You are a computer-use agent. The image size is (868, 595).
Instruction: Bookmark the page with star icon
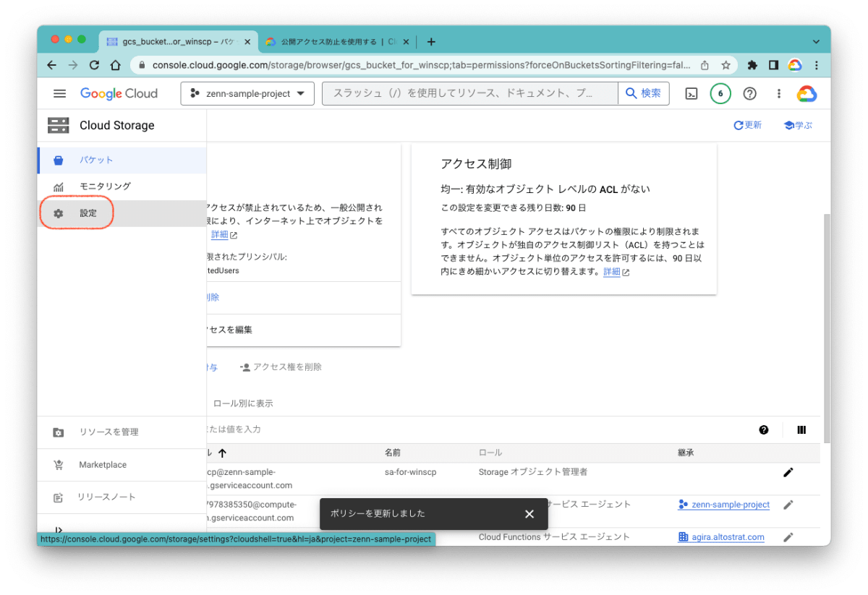726,65
